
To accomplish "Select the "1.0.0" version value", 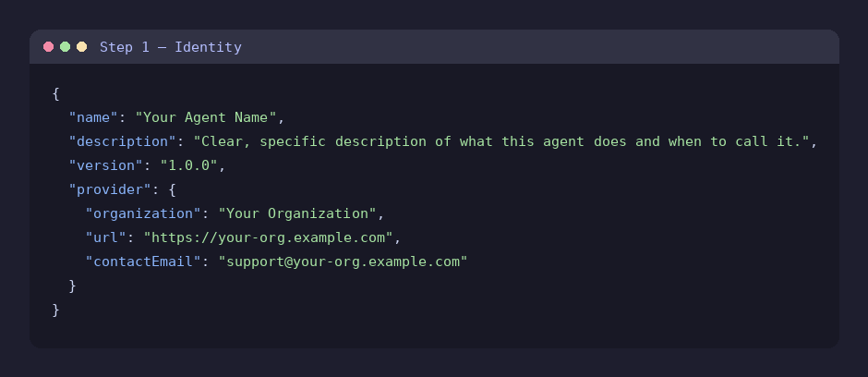I will click(x=188, y=165).
